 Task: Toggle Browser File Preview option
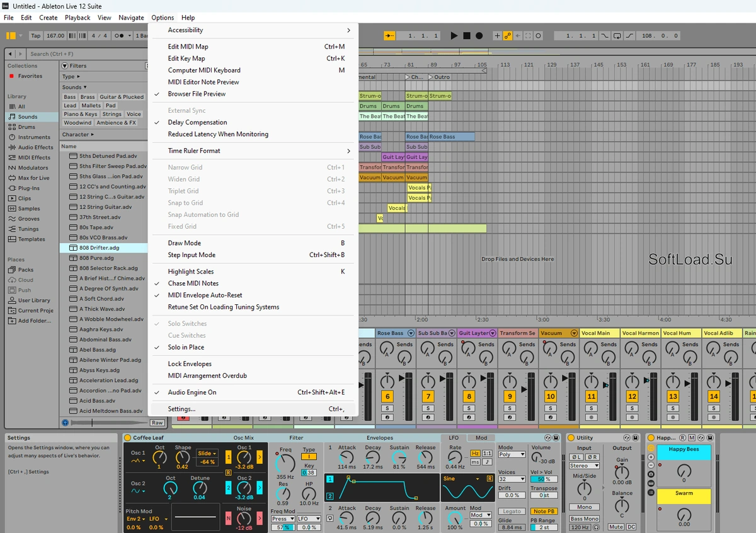pyautogui.click(x=253, y=94)
